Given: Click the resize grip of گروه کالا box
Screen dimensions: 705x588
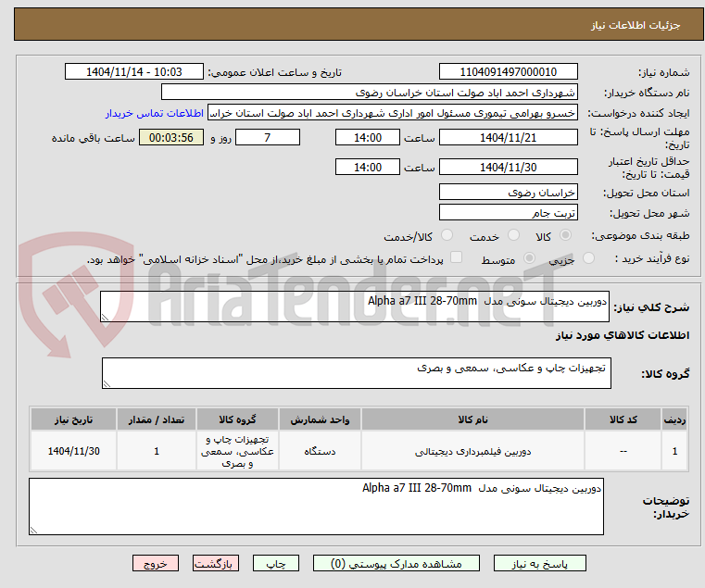Looking at the screenshot, I should click(107, 384).
